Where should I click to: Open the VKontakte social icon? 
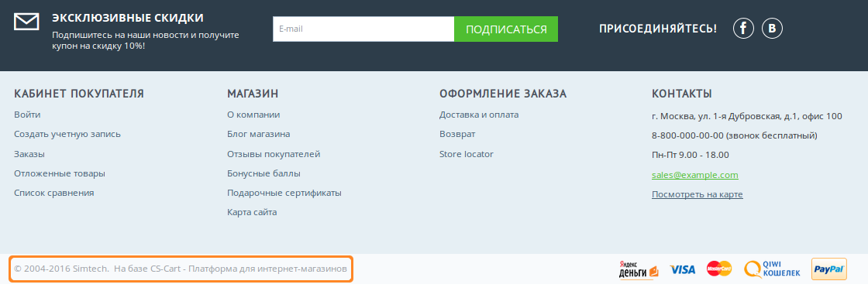[772, 28]
